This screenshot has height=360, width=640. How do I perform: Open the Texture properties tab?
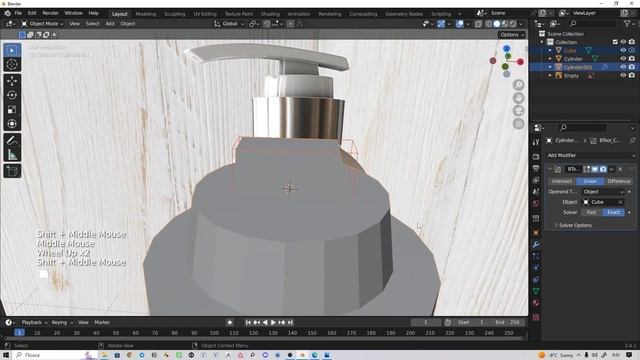point(536,318)
